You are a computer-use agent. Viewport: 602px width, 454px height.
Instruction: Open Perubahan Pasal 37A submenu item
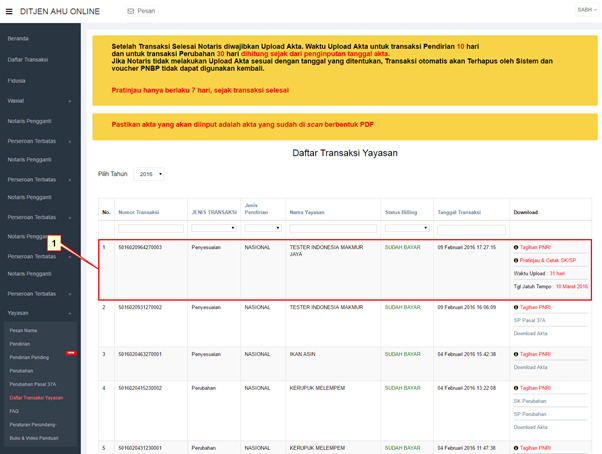[34, 384]
